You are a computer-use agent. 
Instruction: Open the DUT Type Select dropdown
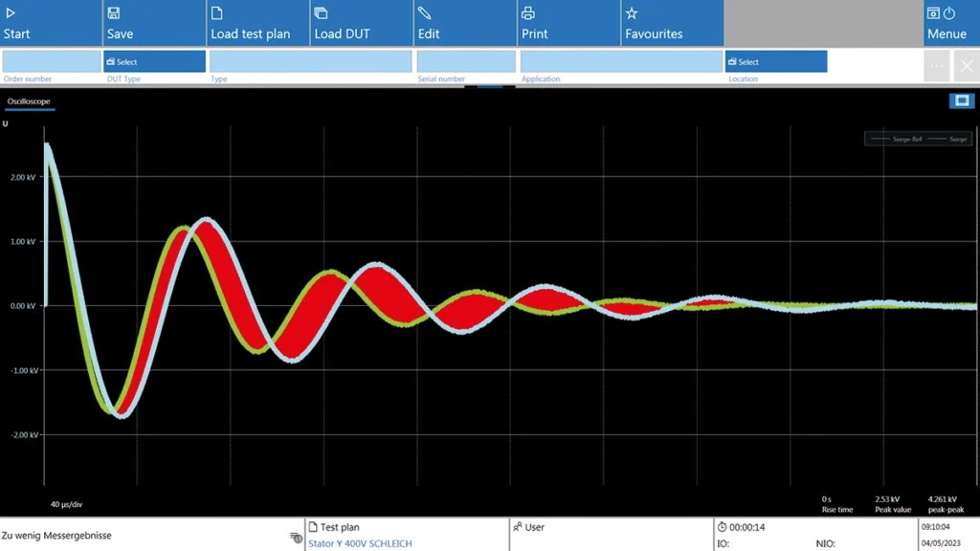coord(154,61)
